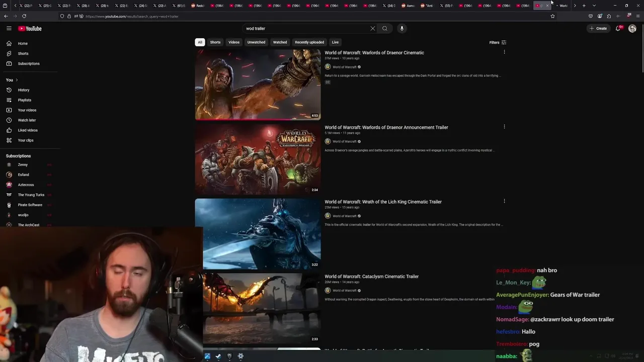Open the Firefox application hamburger menu

(637, 16)
